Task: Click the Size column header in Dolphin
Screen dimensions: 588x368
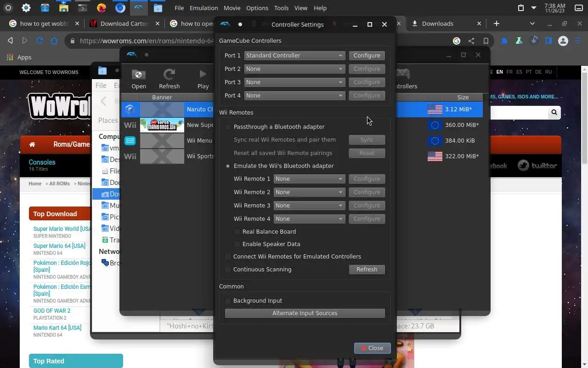Action: click(463, 97)
